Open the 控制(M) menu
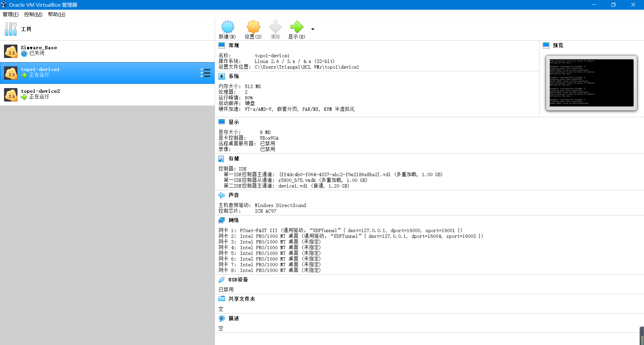Viewport: 644px width, 345px height. 33,14
